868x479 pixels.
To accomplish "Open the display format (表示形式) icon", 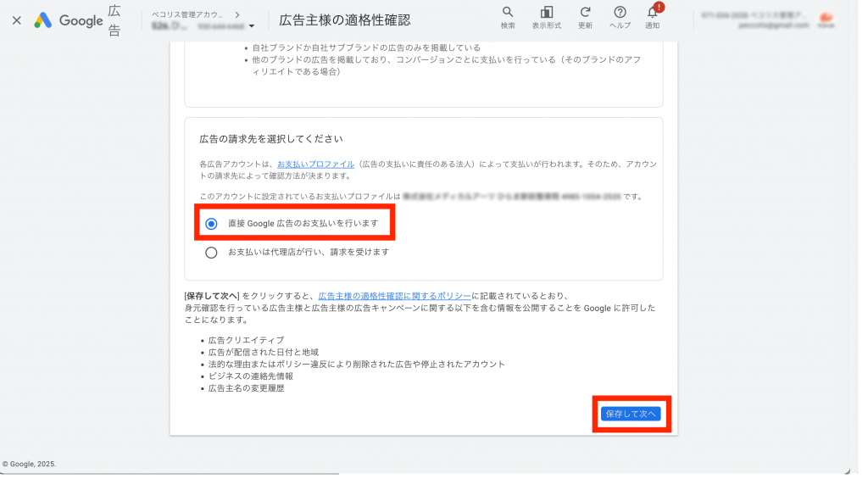I will click(x=547, y=13).
